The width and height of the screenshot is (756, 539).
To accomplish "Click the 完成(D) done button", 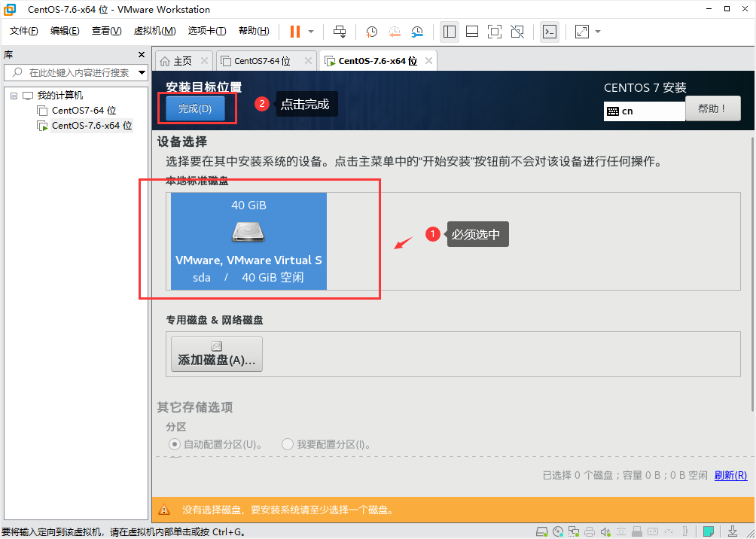I will point(195,108).
